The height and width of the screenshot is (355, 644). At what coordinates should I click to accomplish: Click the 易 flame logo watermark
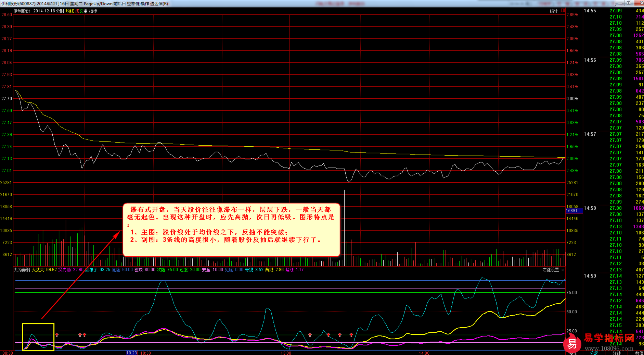[x=572, y=343]
